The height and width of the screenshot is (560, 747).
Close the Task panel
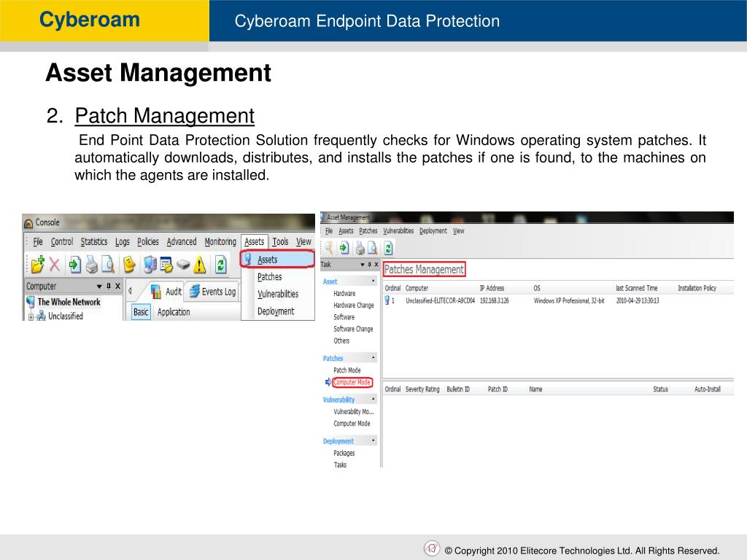(x=376, y=264)
